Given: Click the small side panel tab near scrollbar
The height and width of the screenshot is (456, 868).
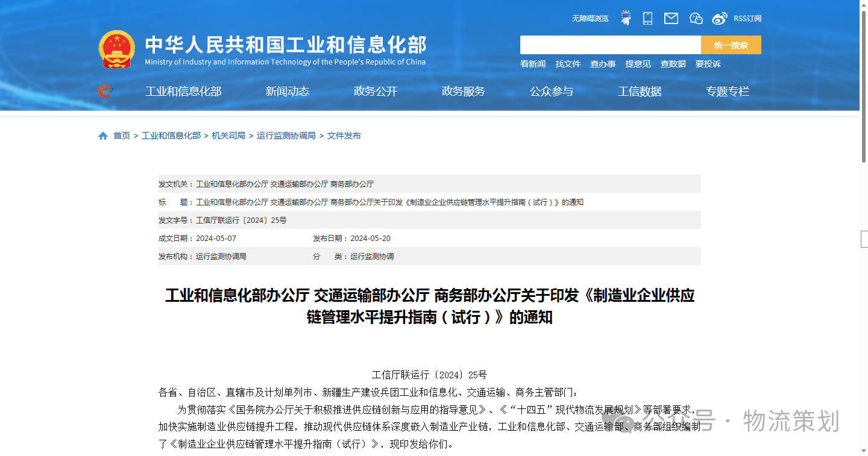Looking at the screenshot, I should [864, 239].
